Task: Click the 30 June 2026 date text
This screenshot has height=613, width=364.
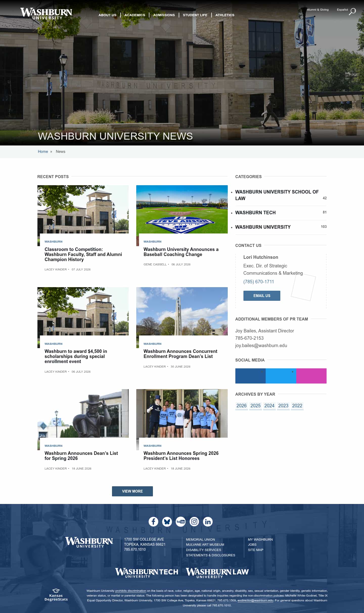Action: pyautogui.click(x=180, y=367)
